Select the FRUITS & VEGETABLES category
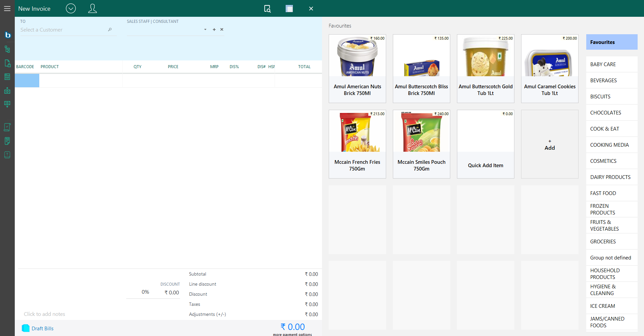 pyautogui.click(x=612, y=225)
